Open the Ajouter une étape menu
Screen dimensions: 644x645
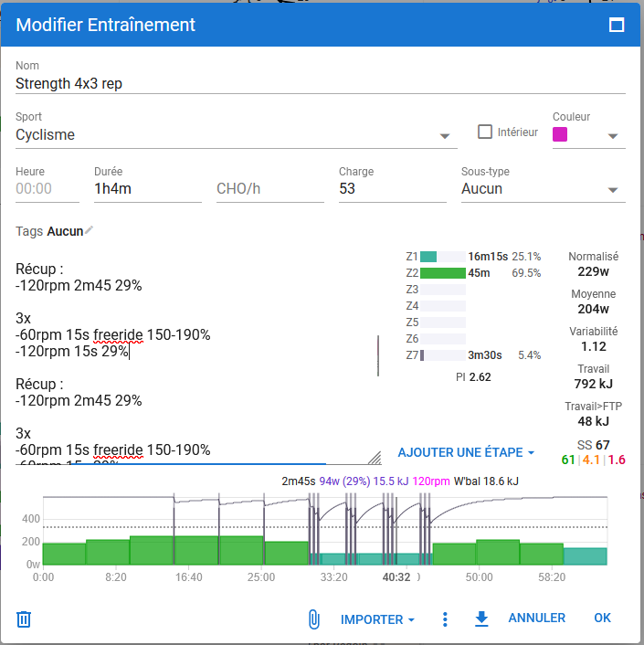click(466, 452)
